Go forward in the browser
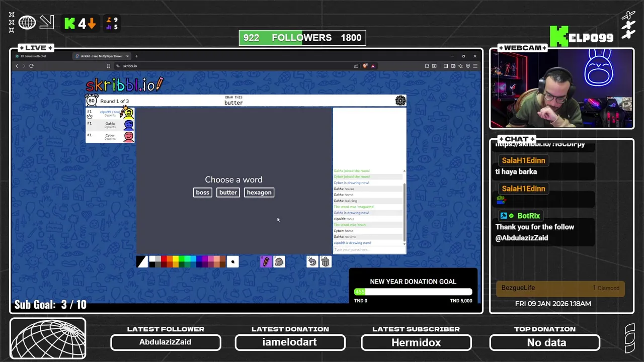This screenshot has width=644, height=362. tap(24, 66)
